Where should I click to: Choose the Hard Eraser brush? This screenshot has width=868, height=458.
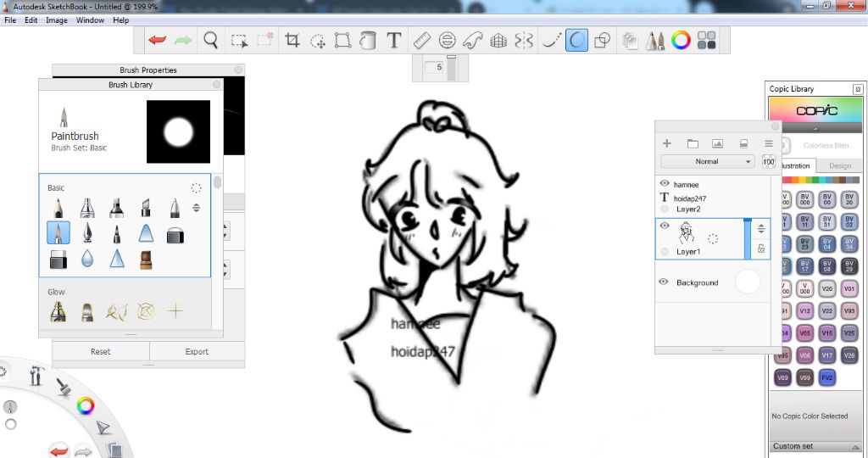pos(58,260)
